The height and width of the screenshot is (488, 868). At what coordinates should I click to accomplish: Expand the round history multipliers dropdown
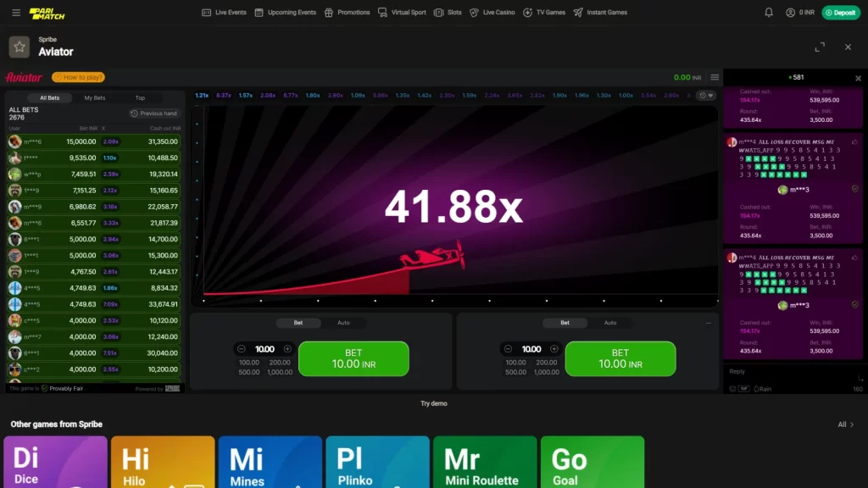point(705,96)
